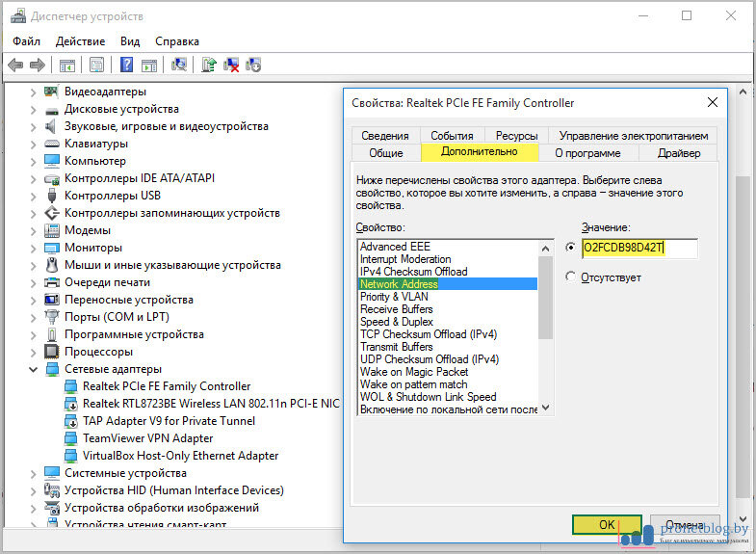Screen dimensions: 756x554
Task: Open the Справка menu
Action: (x=177, y=41)
